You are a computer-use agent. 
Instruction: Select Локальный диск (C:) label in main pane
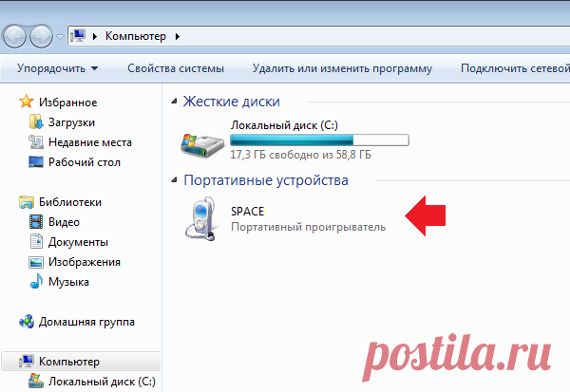pyautogui.click(x=284, y=125)
